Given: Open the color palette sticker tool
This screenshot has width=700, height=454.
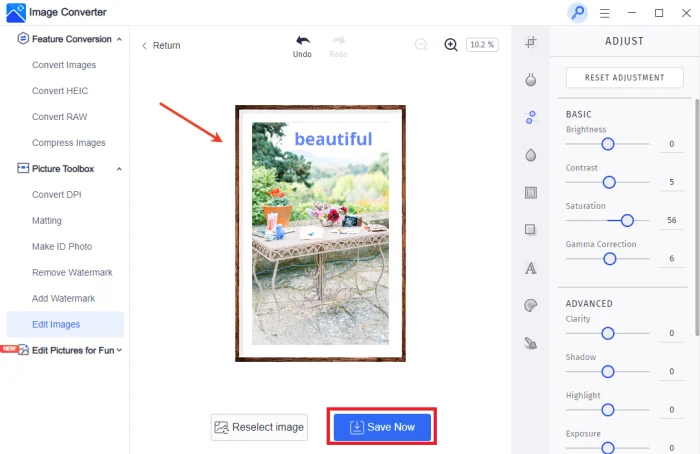Looking at the screenshot, I should tap(531, 305).
